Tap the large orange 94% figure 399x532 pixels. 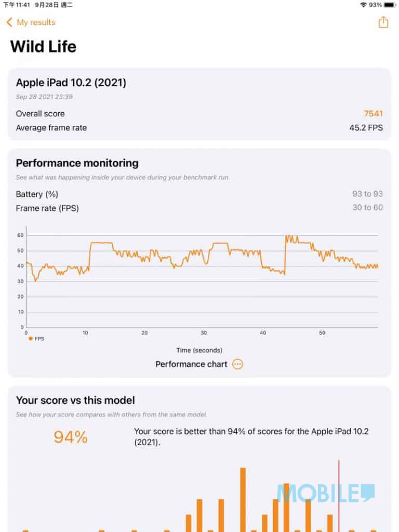point(71,437)
